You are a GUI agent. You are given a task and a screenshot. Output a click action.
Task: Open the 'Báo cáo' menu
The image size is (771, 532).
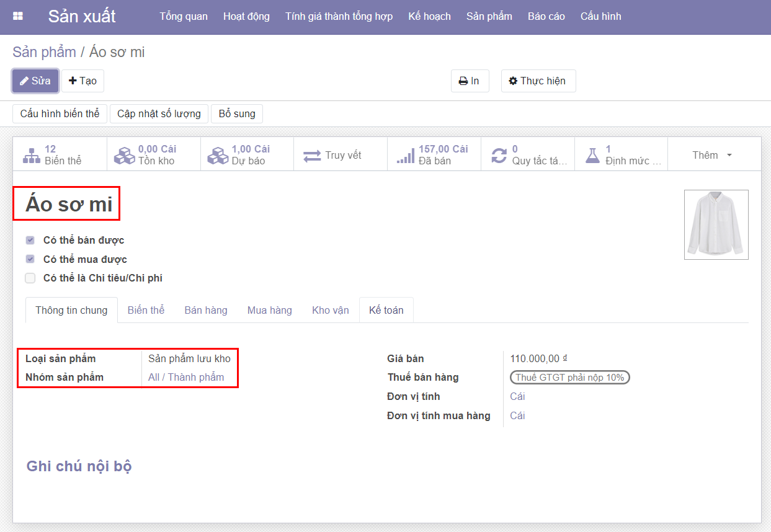coord(546,16)
